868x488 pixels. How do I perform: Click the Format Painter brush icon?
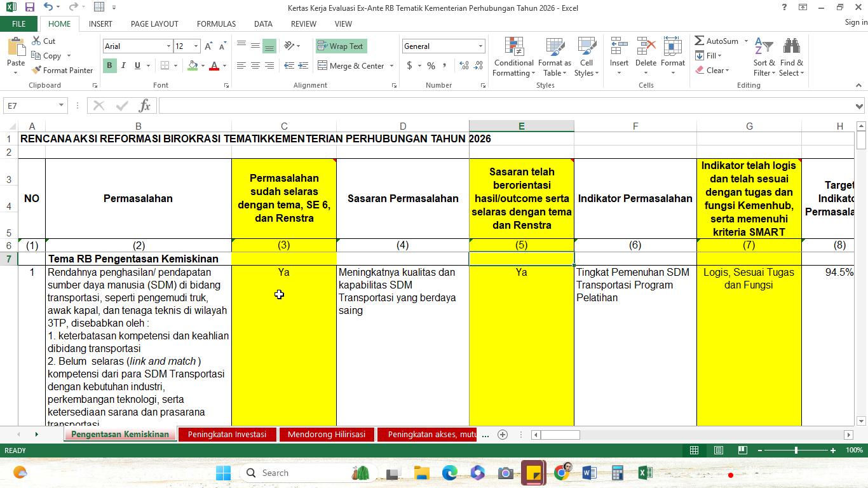click(x=36, y=70)
